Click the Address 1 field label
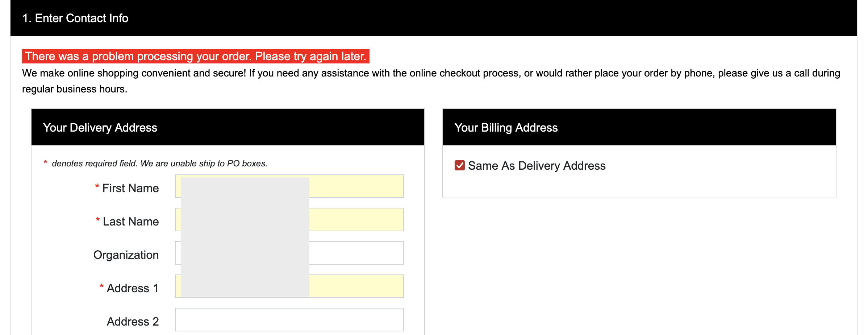The width and height of the screenshot is (868, 335). [132, 288]
